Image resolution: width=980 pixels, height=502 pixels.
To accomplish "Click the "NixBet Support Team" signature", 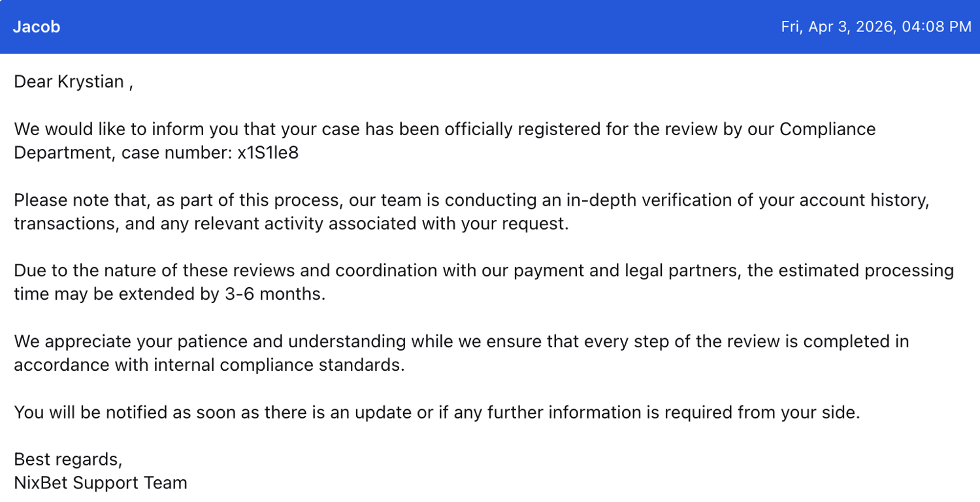I will point(101,482).
